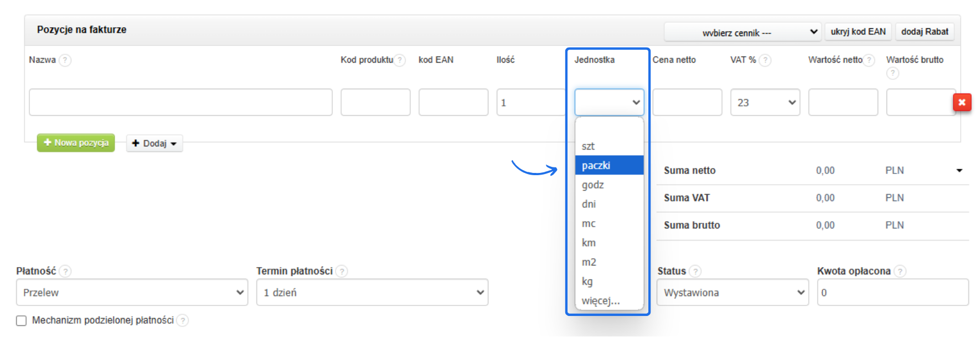Click the red delete row icon
Image resolution: width=980 pixels, height=337 pixels.
click(x=962, y=103)
